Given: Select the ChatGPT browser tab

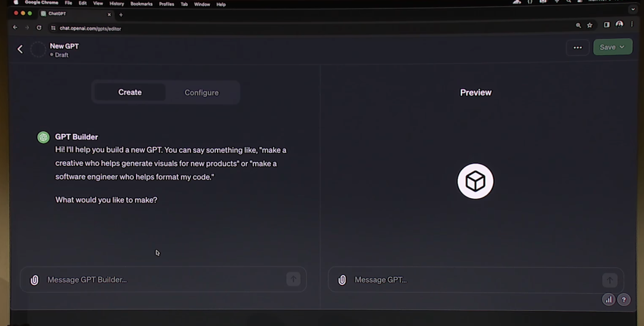Looking at the screenshot, I should click(76, 14).
